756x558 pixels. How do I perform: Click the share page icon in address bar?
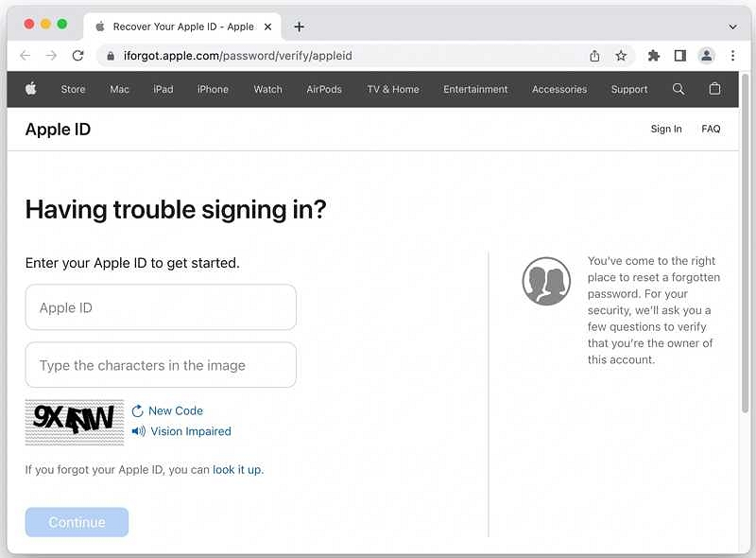594,56
